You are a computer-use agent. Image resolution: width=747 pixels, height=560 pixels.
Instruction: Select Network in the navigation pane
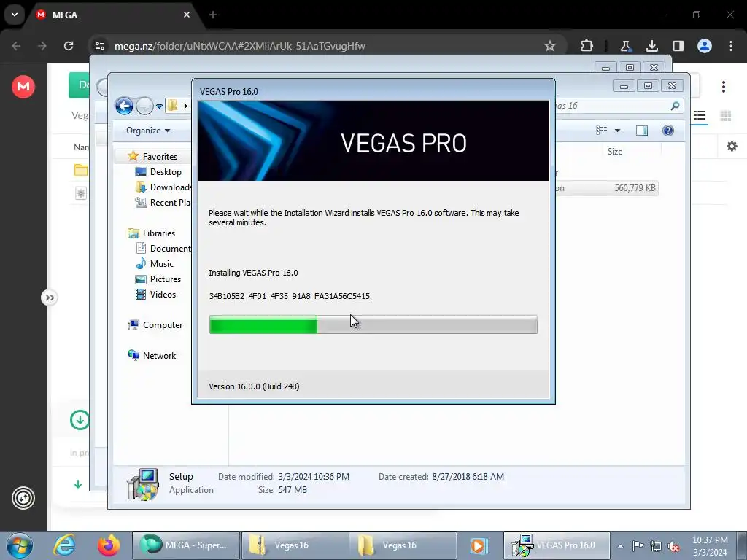click(x=159, y=356)
